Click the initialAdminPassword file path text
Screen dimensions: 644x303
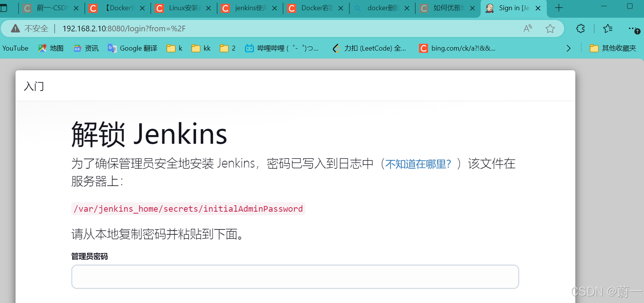pyautogui.click(x=188, y=209)
